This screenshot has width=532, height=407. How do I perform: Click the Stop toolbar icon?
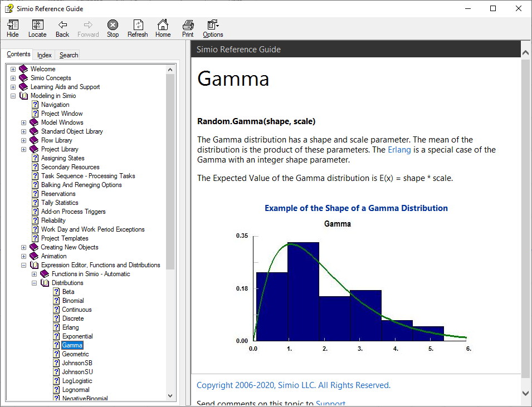coord(113,24)
